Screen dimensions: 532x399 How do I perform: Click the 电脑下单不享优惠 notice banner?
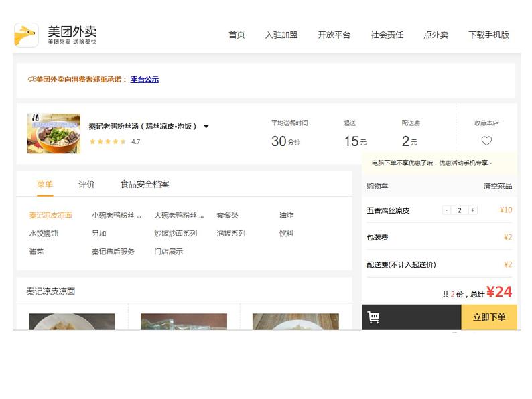coord(439,163)
